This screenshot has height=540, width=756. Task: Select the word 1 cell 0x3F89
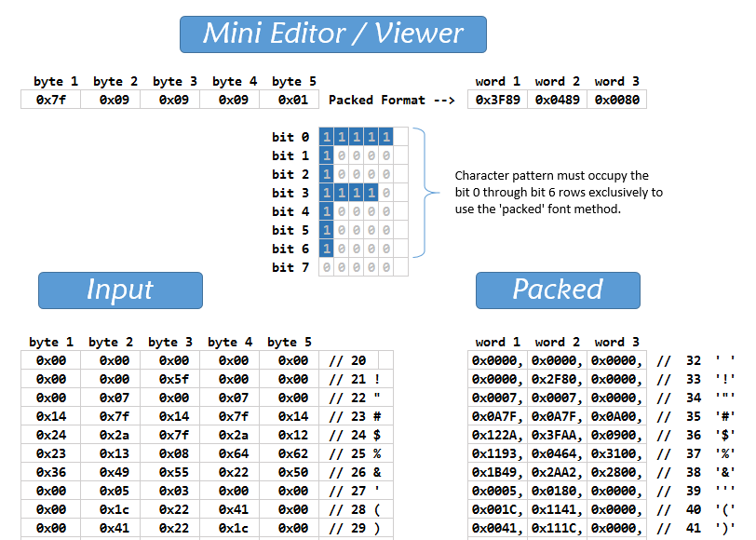(497, 100)
